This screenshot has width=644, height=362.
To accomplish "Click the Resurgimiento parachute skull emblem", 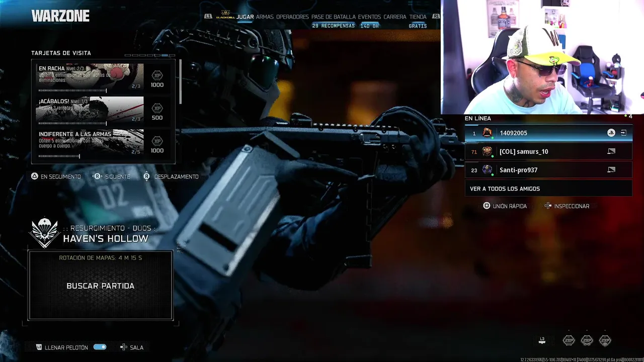I will 45,233.
